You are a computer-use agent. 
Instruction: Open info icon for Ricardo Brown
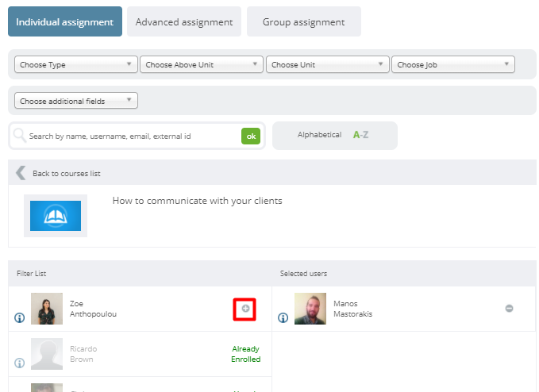[x=20, y=363]
